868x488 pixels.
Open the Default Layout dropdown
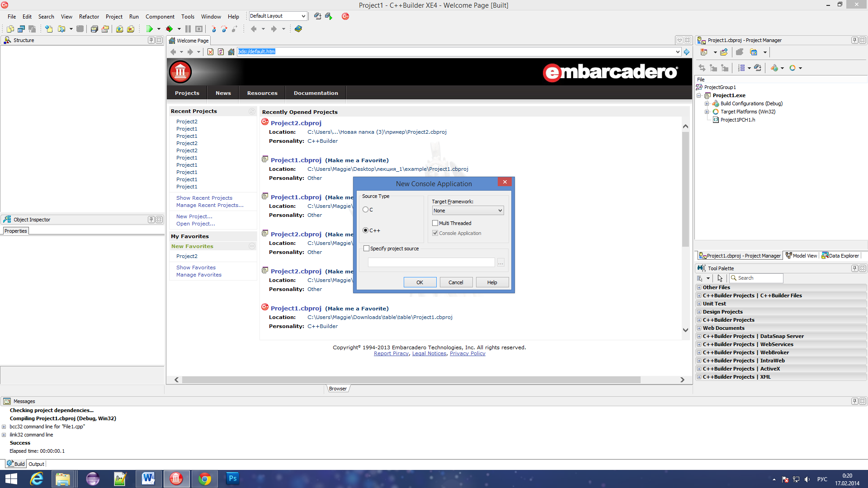pos(278,16)
